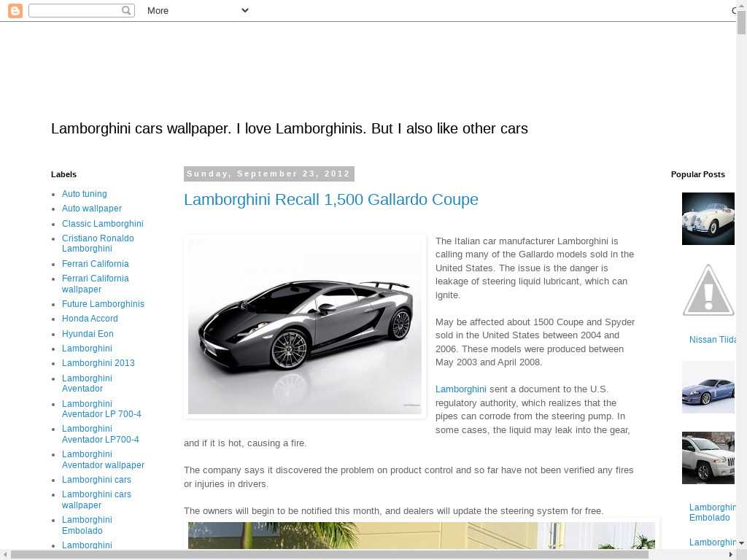Open the Lamborghini Aventador LP700-4 label

pyautogui.click(x=101, y=435)
